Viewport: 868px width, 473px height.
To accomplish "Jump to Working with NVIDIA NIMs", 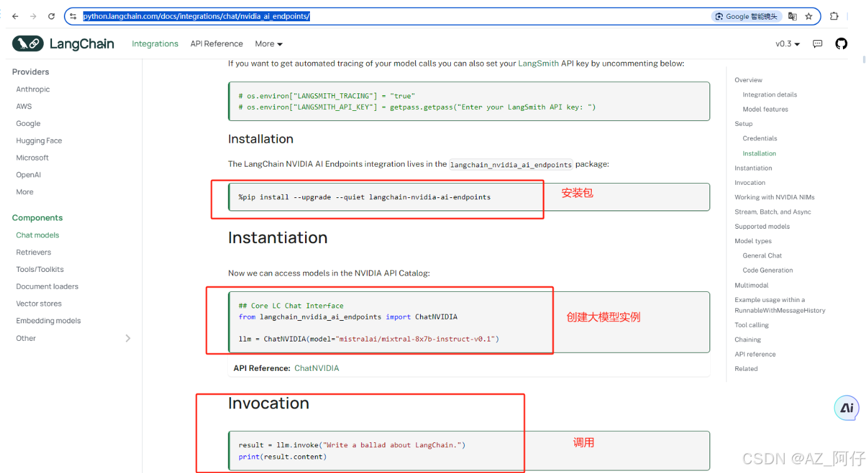I will [x=775, y=197].
